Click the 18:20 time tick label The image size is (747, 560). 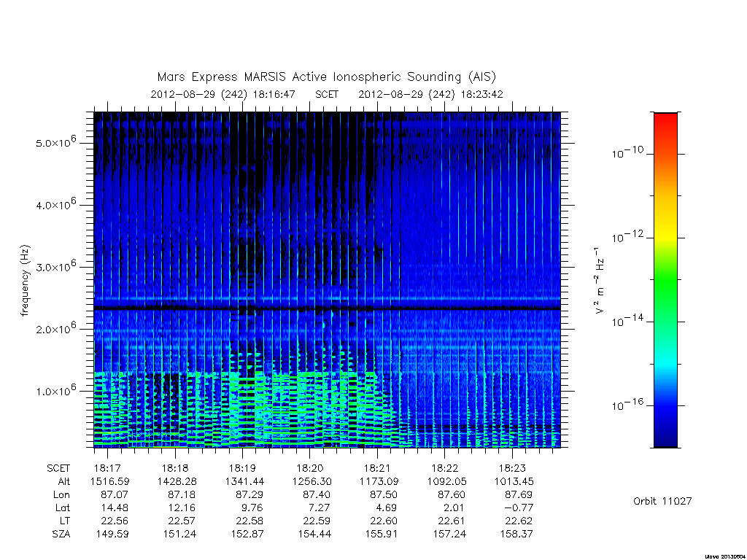point(309,468)
